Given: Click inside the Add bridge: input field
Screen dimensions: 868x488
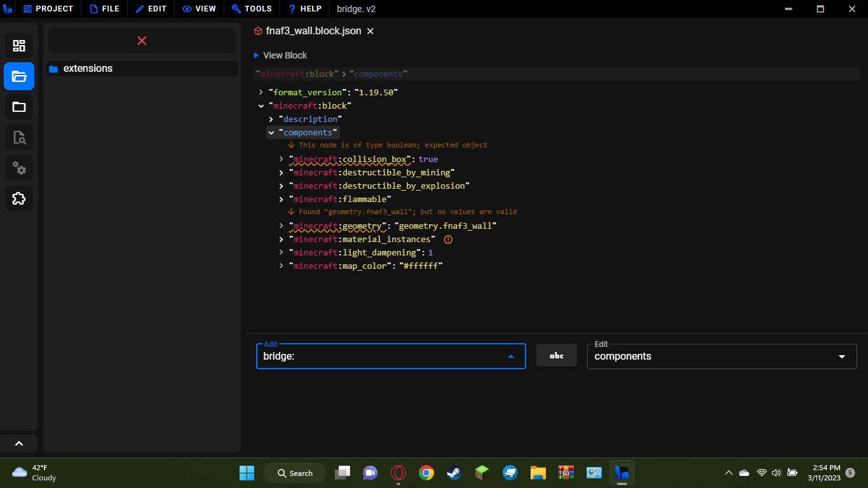Looking at the screenshot, I should point(381,356).
